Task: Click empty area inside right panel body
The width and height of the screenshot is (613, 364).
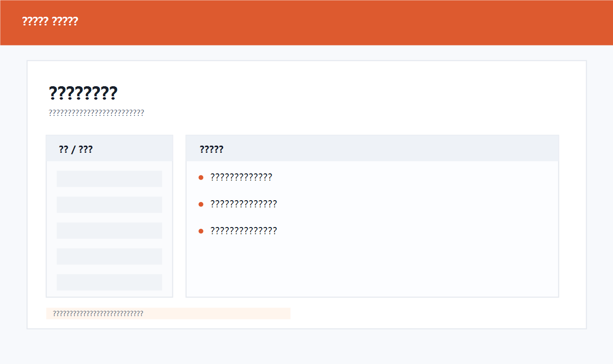Action: (383, 268)
